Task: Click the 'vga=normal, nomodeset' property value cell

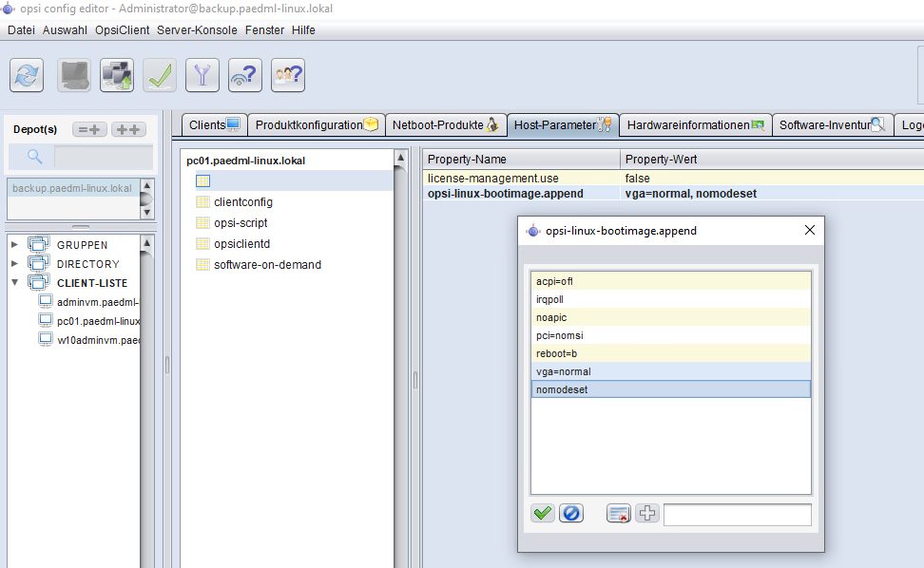Action: pos(772,193)
